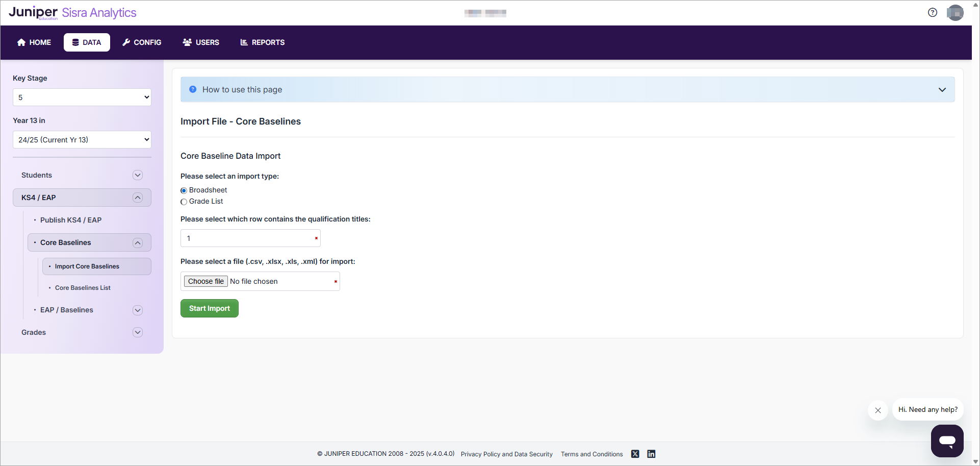Click the info icon beside 'How to use this page'

click(x=193, y=89)
